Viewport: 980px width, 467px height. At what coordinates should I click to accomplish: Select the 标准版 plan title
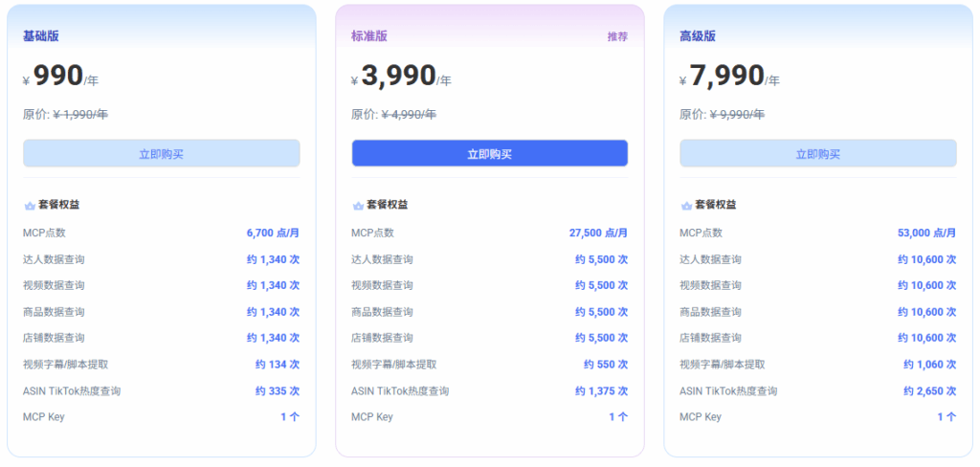pos(369,36)
